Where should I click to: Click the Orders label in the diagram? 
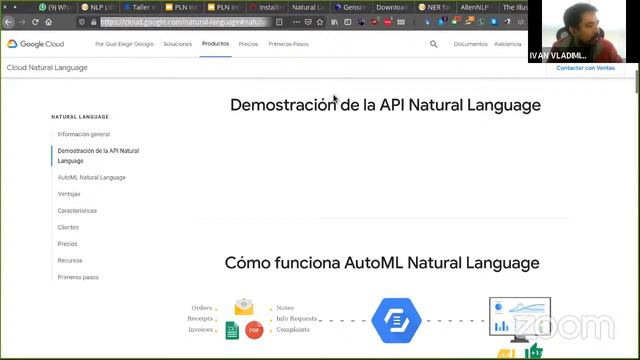[x=202, y=308]
